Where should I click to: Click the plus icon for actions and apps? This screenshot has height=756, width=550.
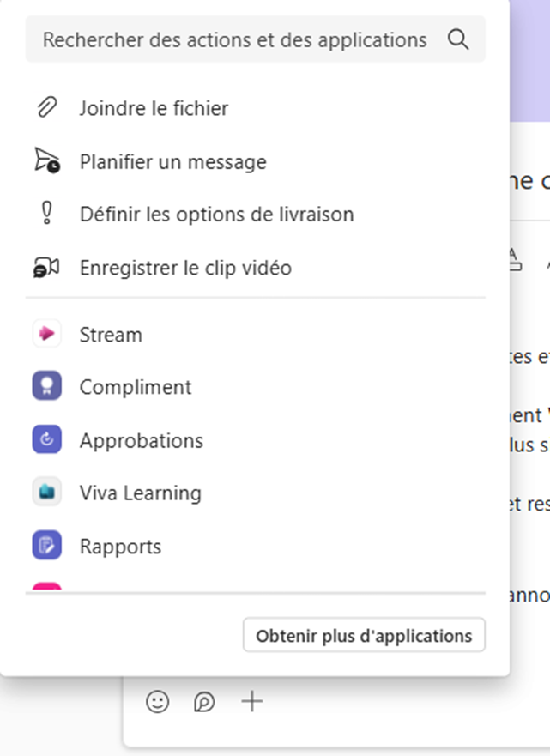pyautogui.click(x=251, y=702)
